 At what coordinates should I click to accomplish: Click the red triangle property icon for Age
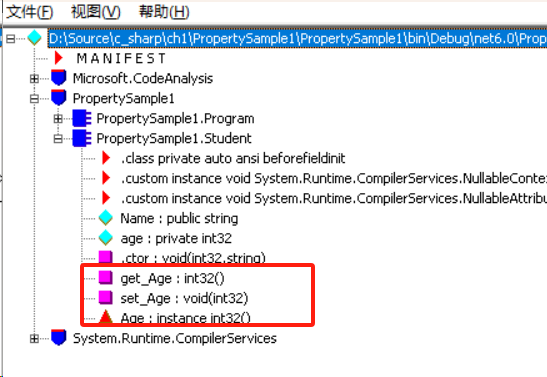[106, 317]
